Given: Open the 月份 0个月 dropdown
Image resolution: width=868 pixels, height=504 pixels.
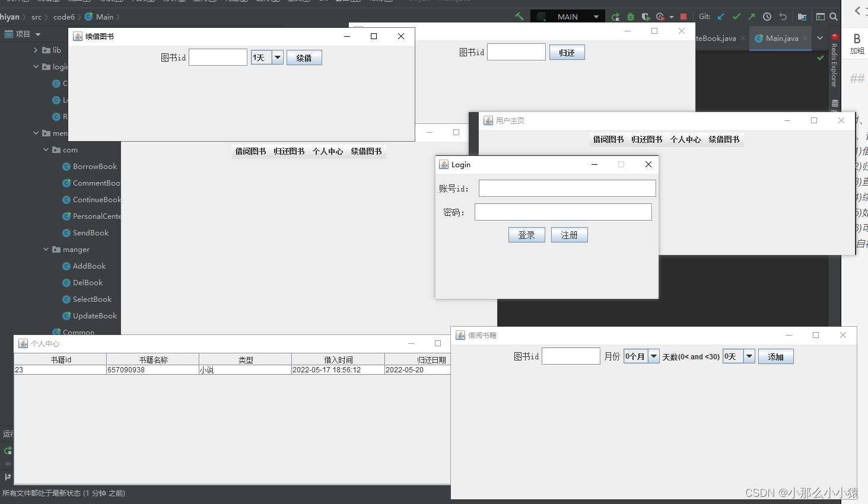Looking at the screenshot, I should (653, 356).
